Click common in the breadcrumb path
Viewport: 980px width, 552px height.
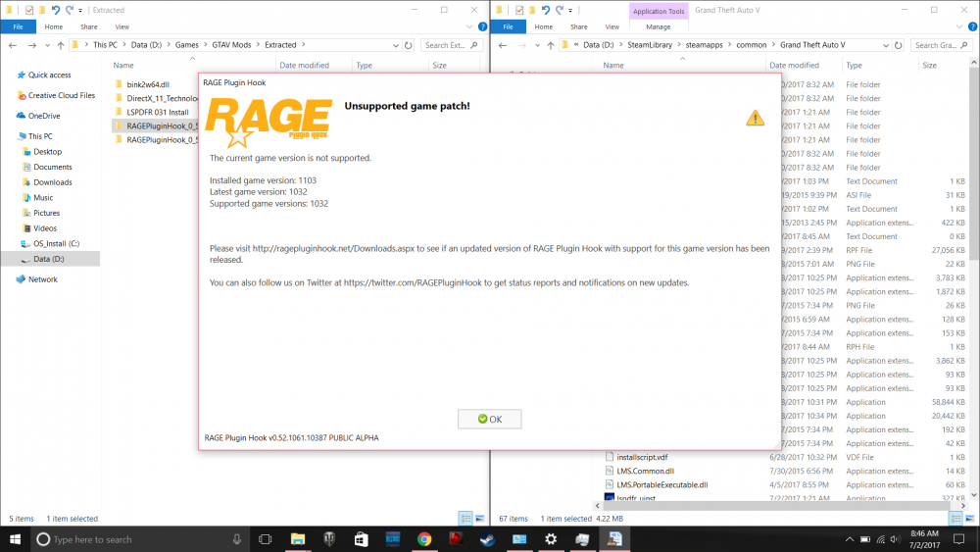[752, 45]
